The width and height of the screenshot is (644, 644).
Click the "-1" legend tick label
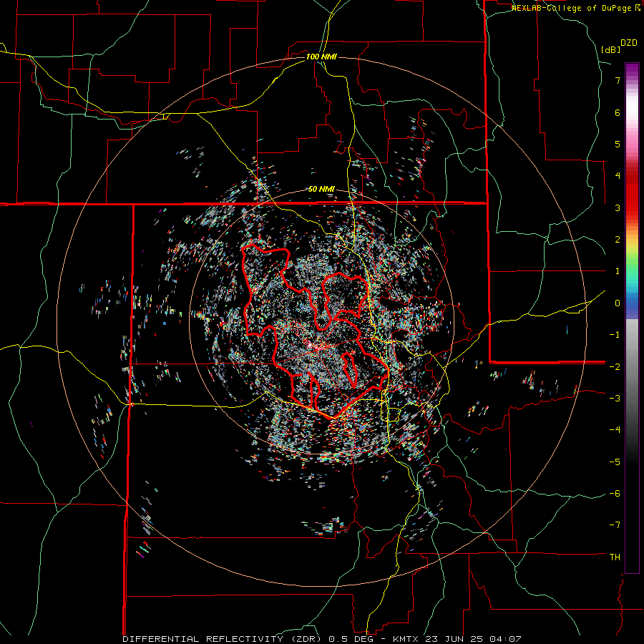point(615,335)
